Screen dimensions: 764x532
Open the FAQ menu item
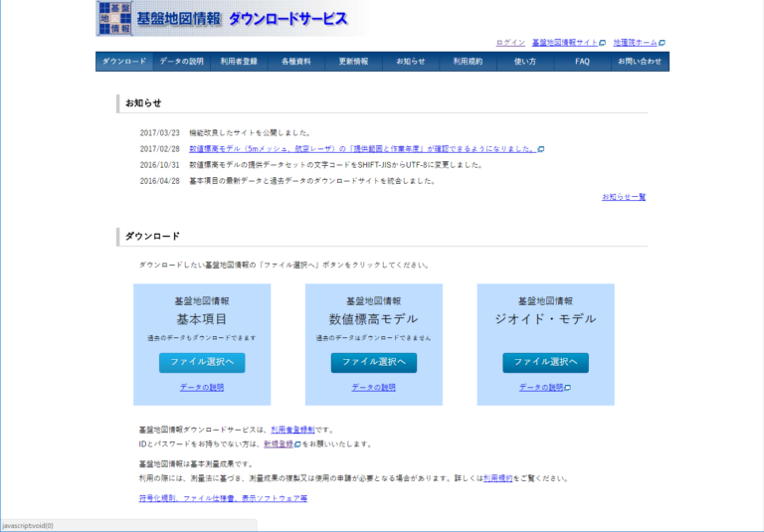click(582, 62)
